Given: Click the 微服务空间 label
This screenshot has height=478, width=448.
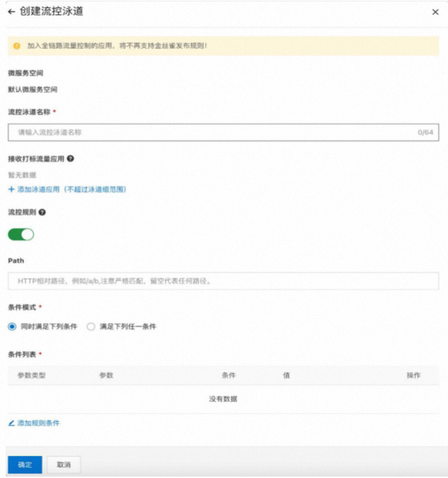Looking at the screenshot, I should click(26, 73).
